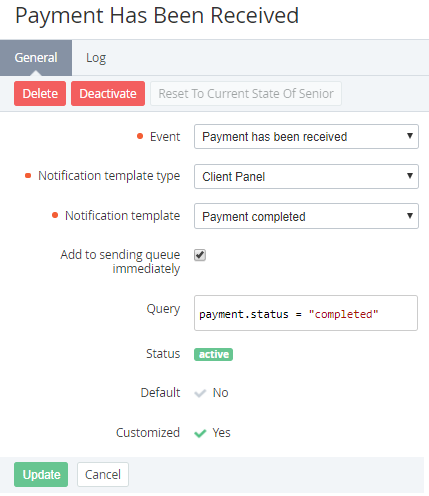Uncheck Add to sending queue immediately
This screenshot has width=429, height=496.
click(200, 255)
